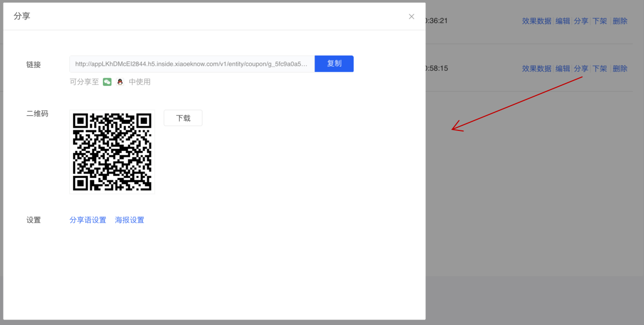Click 效果数据 in the 58:15 row
This screenshot has height=325, width=644.
537,69
